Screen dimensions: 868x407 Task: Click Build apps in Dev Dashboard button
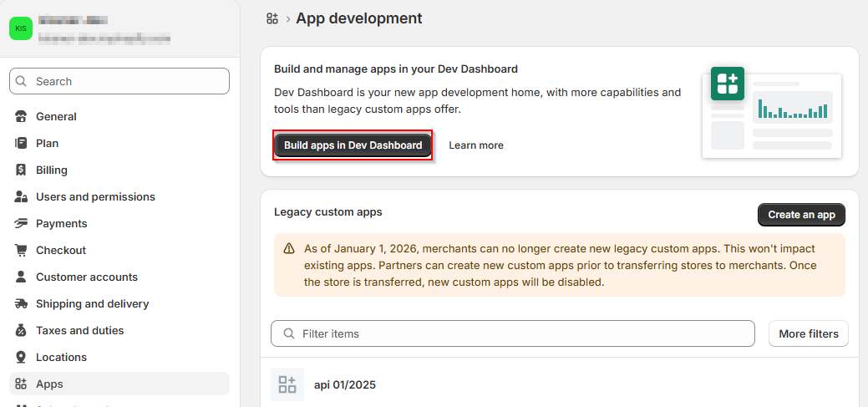coord(353,145)
